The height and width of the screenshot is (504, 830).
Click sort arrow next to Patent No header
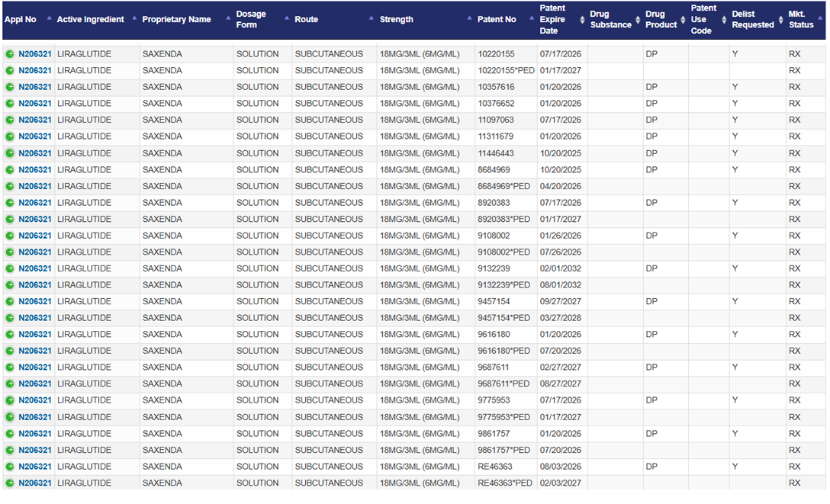pyautogui.click(x=531, y=20)
